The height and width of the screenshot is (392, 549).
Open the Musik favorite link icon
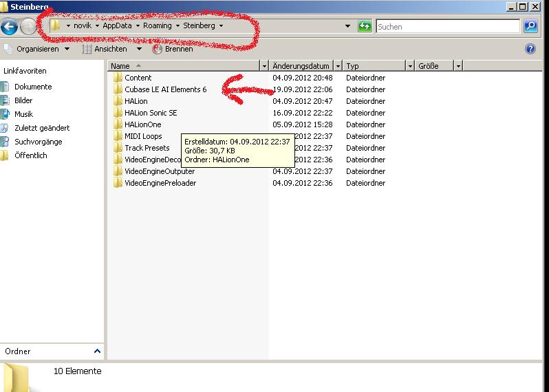[4, 114]
